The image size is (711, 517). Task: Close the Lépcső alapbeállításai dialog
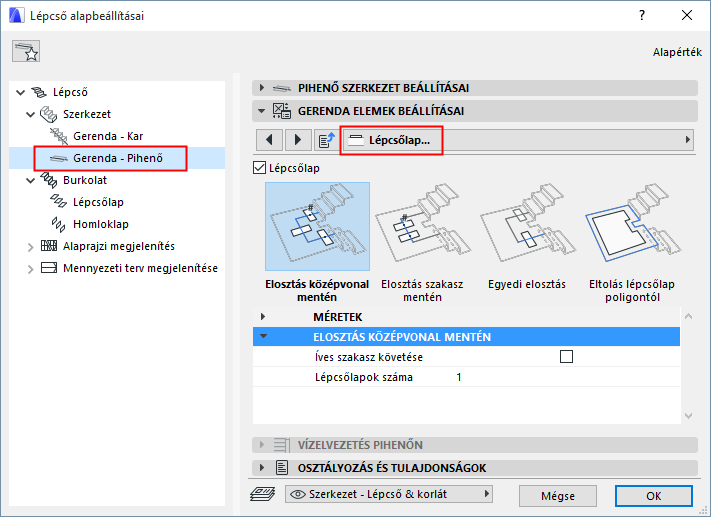(x=687, y=15)
